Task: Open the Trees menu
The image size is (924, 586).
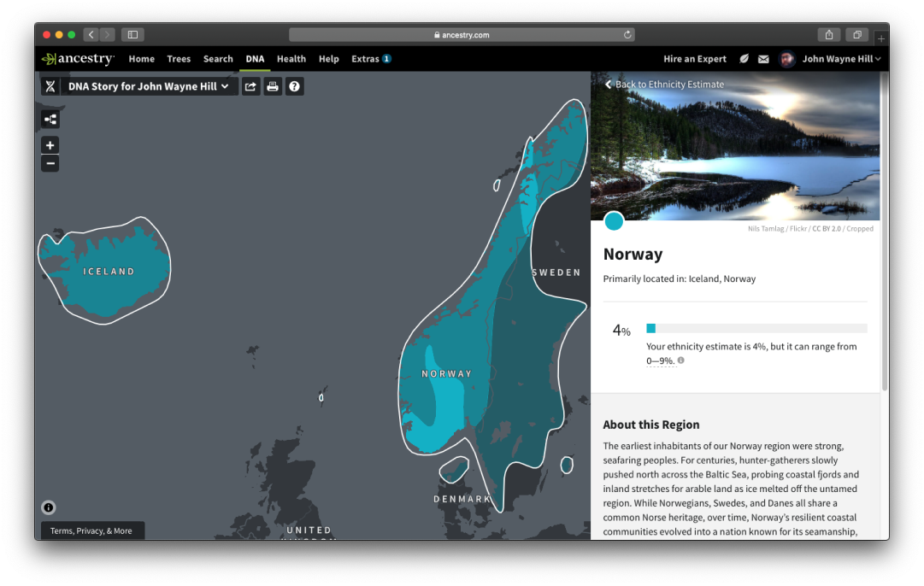Action: pos(179,59)
